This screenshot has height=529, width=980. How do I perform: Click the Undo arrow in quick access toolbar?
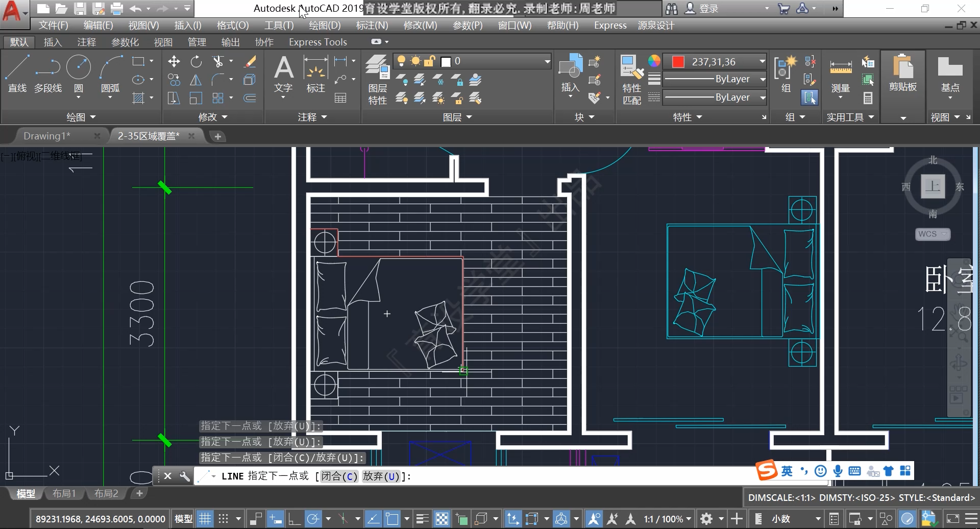(x=135, y=8)
